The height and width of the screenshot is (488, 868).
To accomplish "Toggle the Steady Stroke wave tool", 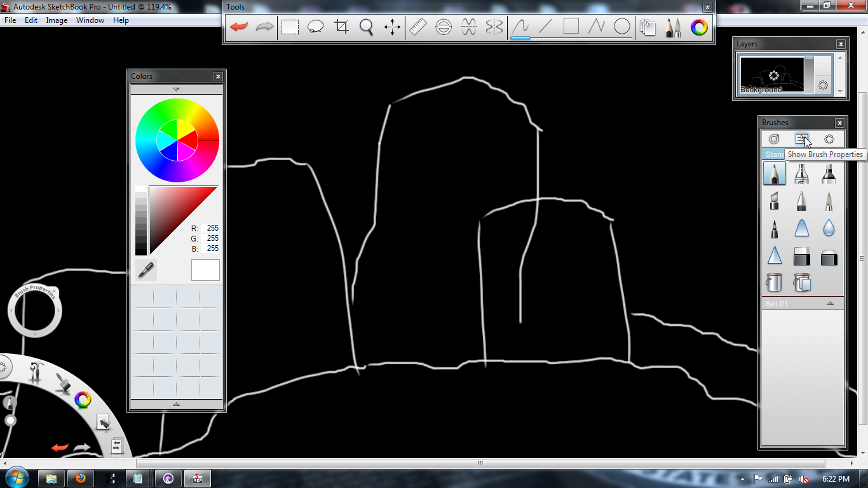I will [x=469, y=27].
